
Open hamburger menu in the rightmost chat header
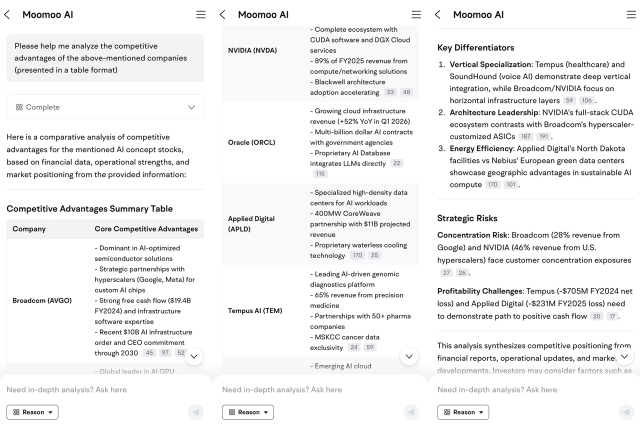[x=632, y=15]
